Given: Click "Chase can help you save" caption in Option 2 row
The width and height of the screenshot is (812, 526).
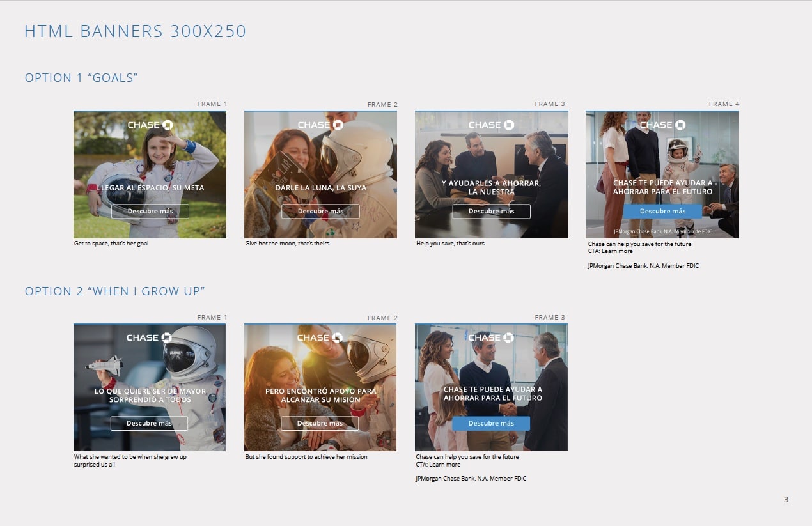Looking at the screenshot, I should coord(467,457).
